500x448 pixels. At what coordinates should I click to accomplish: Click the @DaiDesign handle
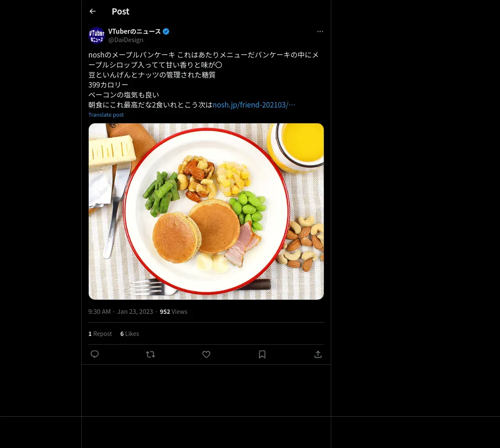[126, 40]
